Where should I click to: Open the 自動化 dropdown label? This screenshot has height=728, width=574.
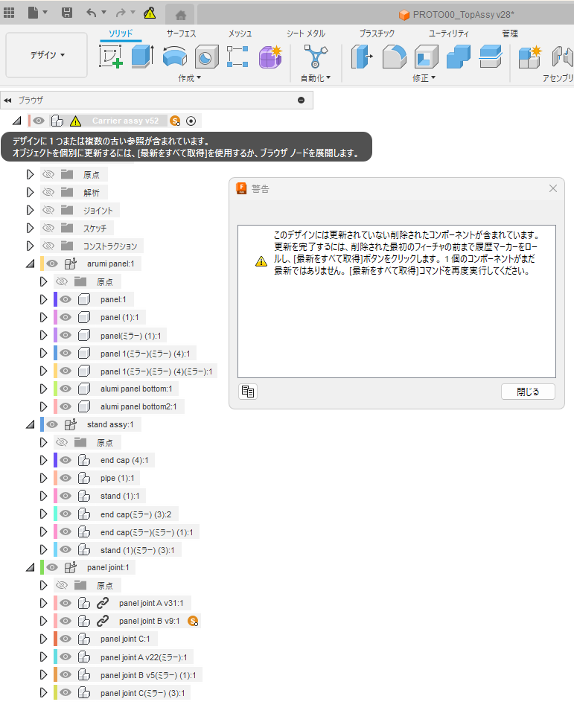point(316,78)
